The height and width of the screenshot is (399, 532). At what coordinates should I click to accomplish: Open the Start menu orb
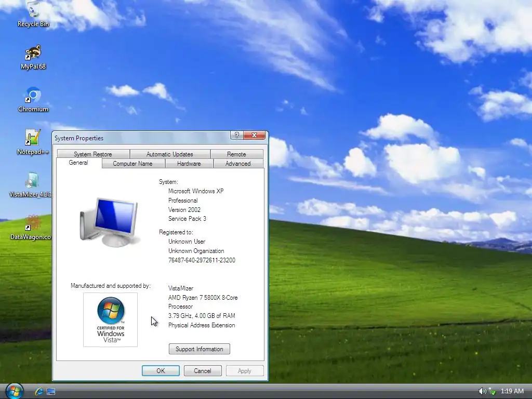(x=14, y=391)
